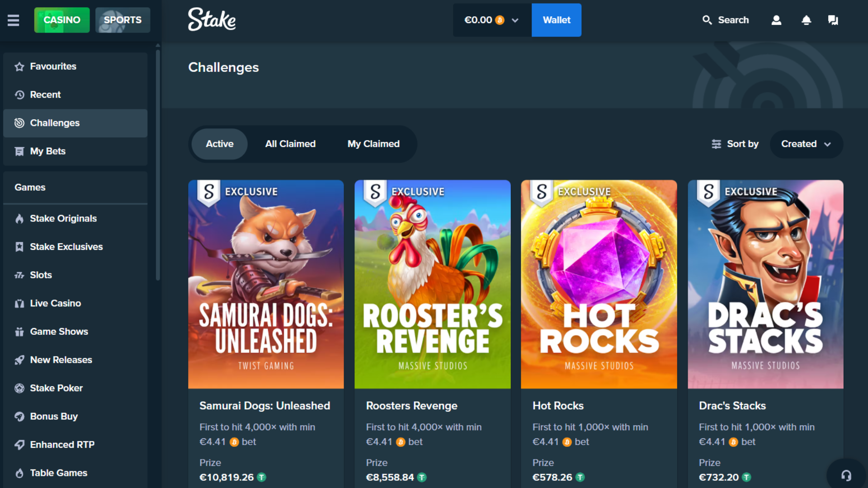Viewport: 868px width, 488px height.
Task: Open the notifications bell
Action: (x=806, y=20)
